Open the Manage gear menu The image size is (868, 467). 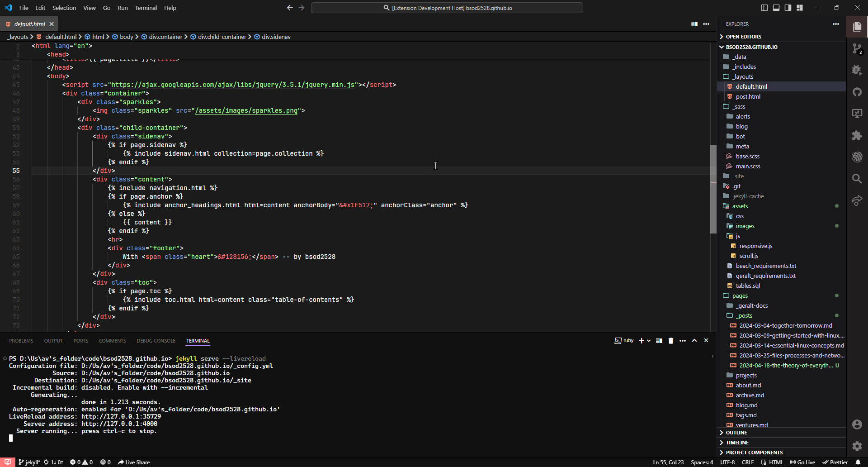point(857,446)
